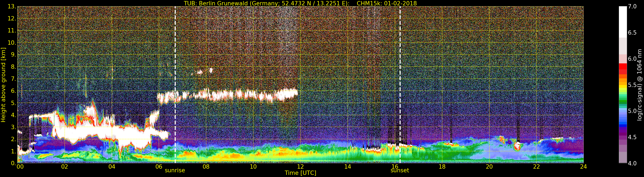Click the height axis tick '8.'
Image resolution: width=644 pixels, height=177 pixels.
click(13, 67)
